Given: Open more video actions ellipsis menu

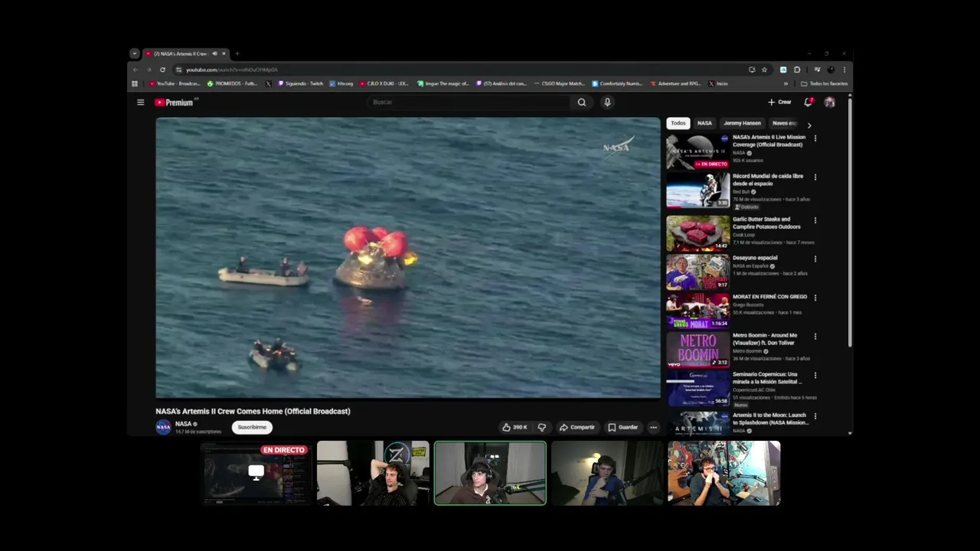Looking at the screenshot, I should pos(653,427).
